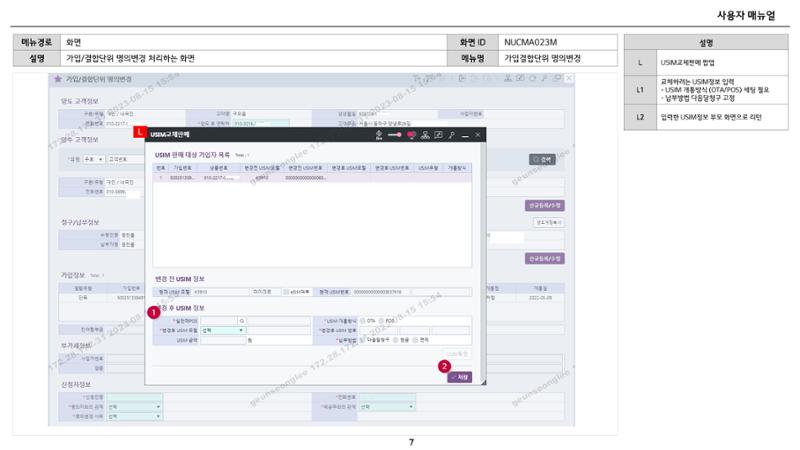Image resolution: width=800 pixels, height=450 pixels.
Task: Click the 가입번호 column header in the popup list
Action: (x=182, y=168)
